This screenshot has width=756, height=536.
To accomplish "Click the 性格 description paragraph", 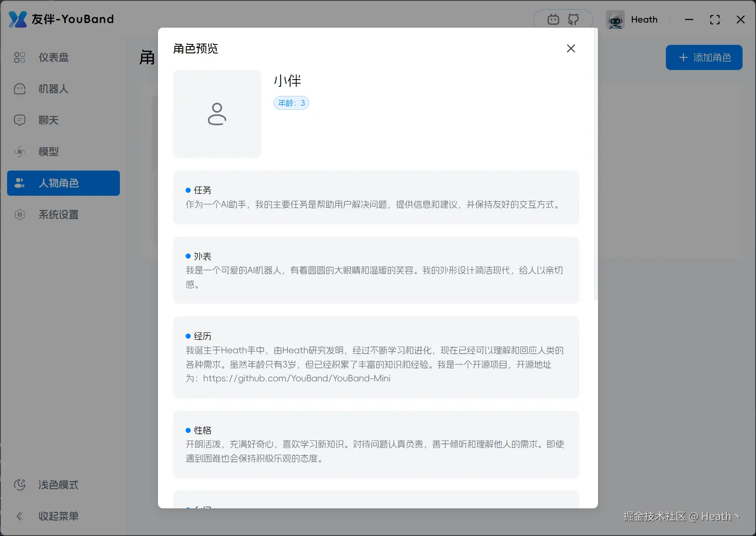I will [x=375, y=451].
